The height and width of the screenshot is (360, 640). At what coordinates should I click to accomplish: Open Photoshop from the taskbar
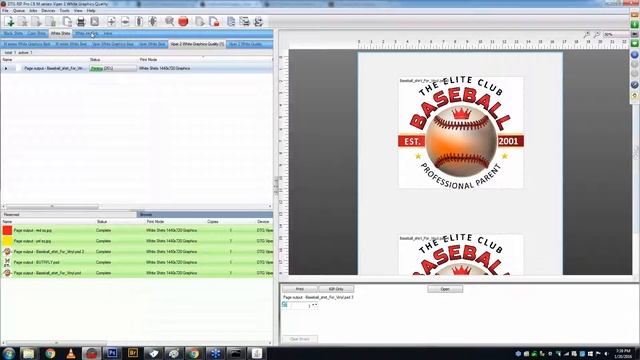112,353
